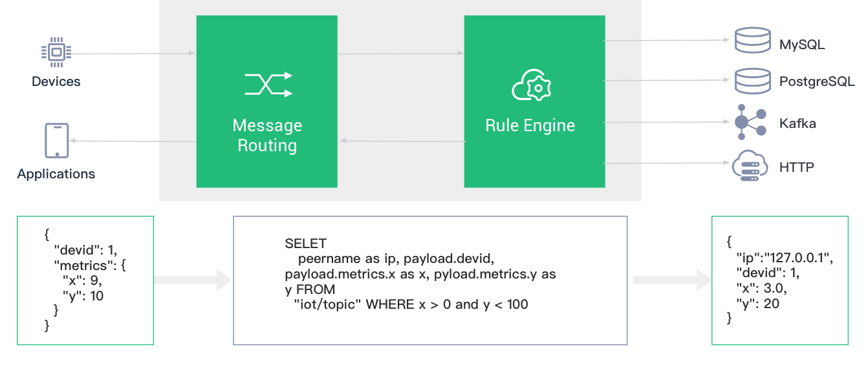Click the Rule Engine label
This screenshot has width=868, height=376.
tap(530, 125)
